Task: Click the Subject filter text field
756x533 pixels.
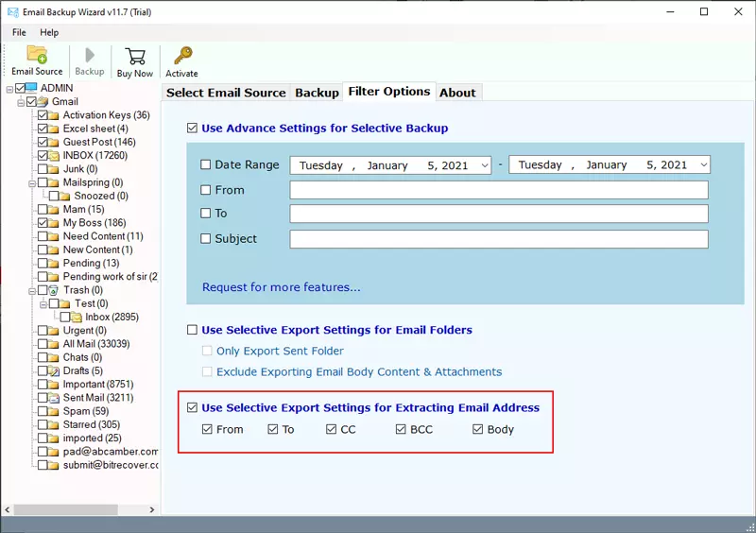Action: tap(499, 239)
